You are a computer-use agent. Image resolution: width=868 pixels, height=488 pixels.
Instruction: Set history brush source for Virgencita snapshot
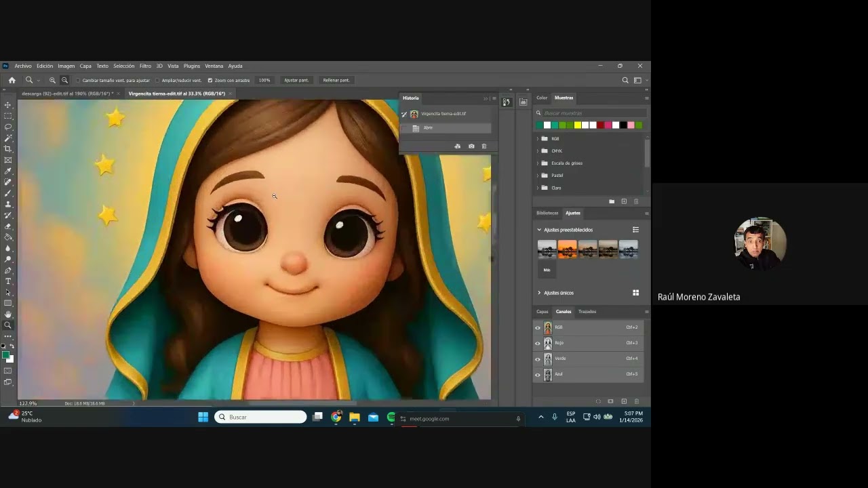click(404, 114)
